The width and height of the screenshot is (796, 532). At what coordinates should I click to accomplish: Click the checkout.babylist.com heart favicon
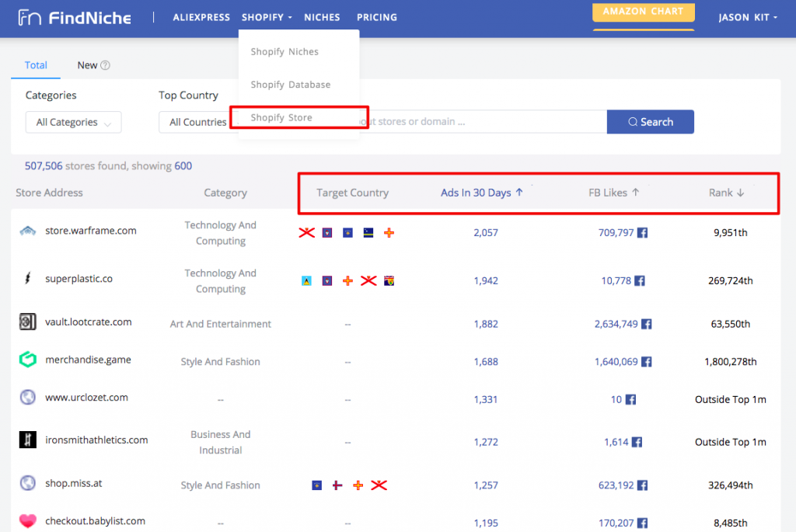coord(28,521)
